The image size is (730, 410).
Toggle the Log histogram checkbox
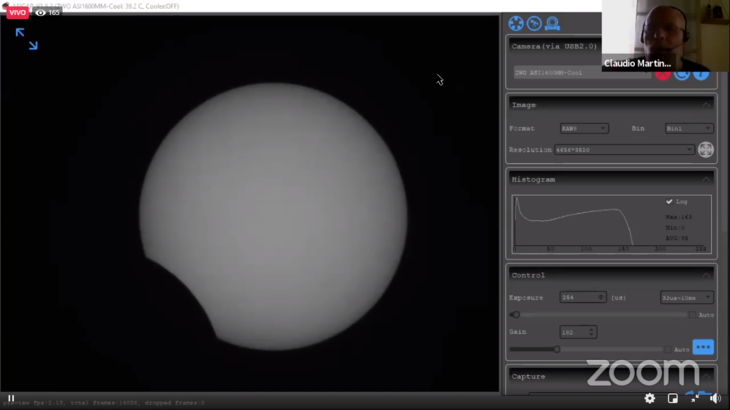click(x=669, y=202)
